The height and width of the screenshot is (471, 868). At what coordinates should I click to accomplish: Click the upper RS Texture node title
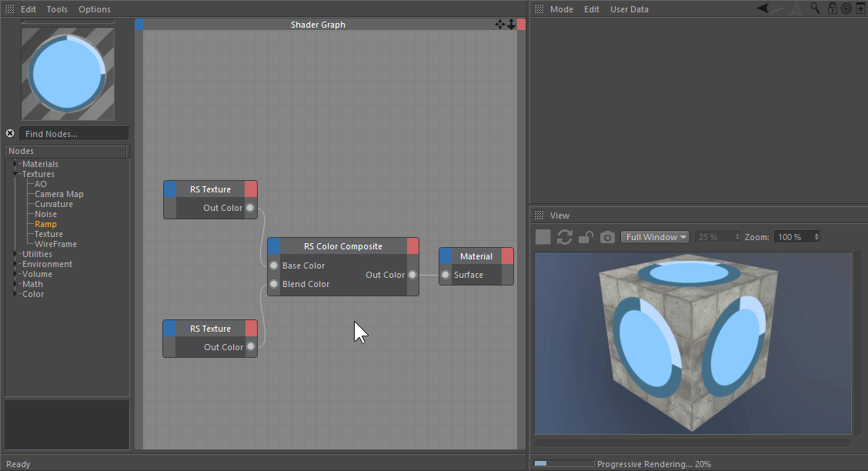click(210, 189)
